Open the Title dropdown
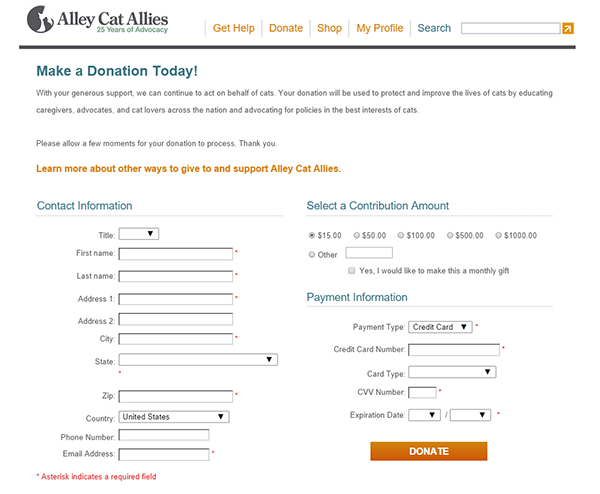Viewport: 600px width, 494px height. (139, 234)
